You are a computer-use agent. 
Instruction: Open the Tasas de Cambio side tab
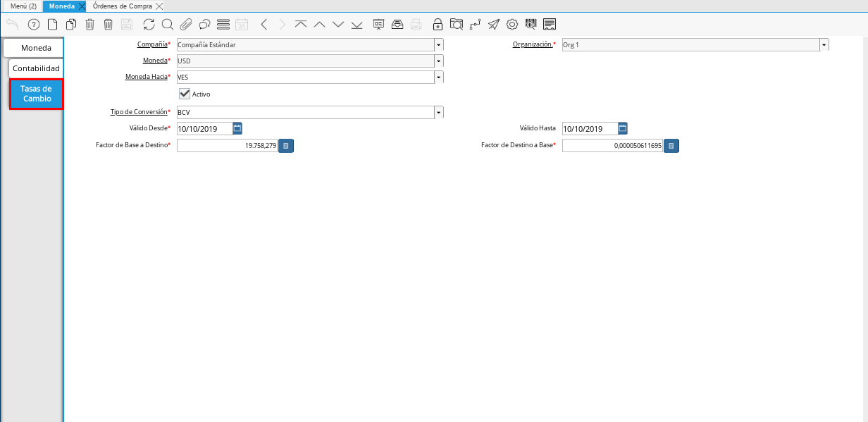coord(37,94)
